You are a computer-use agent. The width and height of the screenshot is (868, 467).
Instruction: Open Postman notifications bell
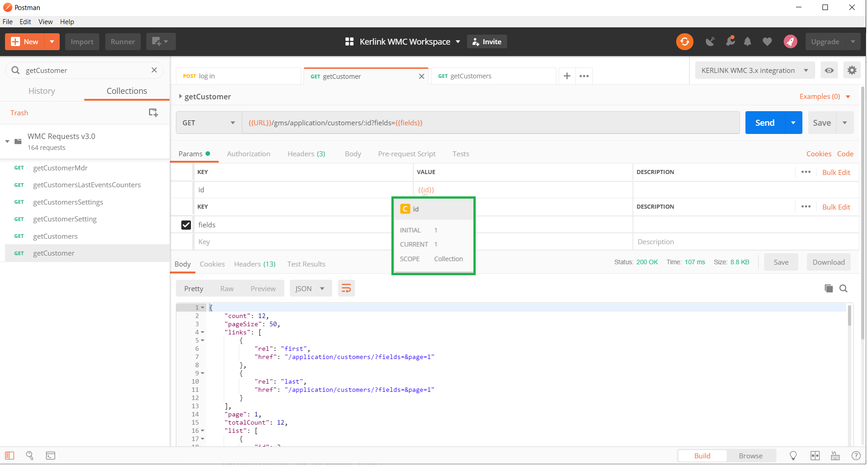pos(747,41)
